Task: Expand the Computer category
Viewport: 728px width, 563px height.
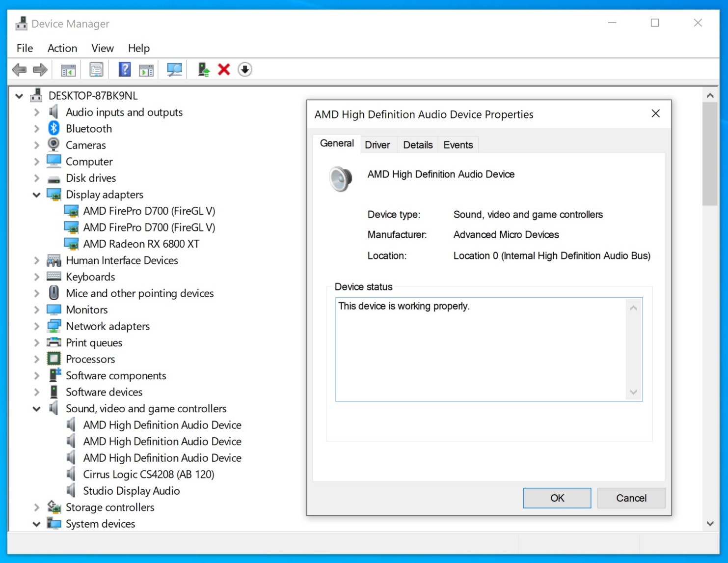Action: [x=36, y=161]
